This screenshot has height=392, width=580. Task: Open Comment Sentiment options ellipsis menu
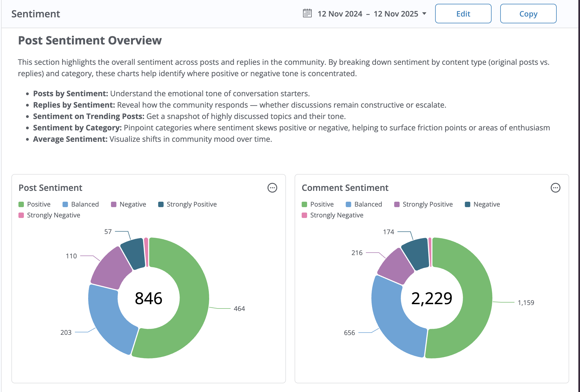(555, 188)
